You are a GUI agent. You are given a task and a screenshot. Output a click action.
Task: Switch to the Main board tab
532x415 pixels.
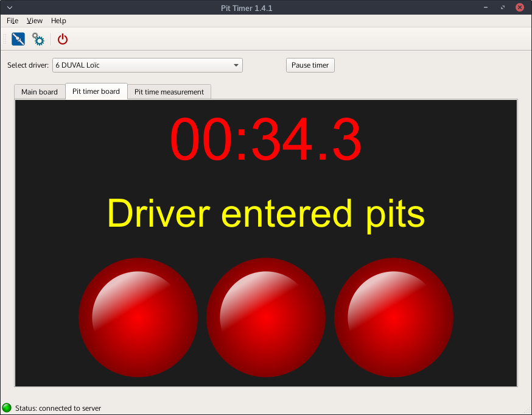click(40, 92)
